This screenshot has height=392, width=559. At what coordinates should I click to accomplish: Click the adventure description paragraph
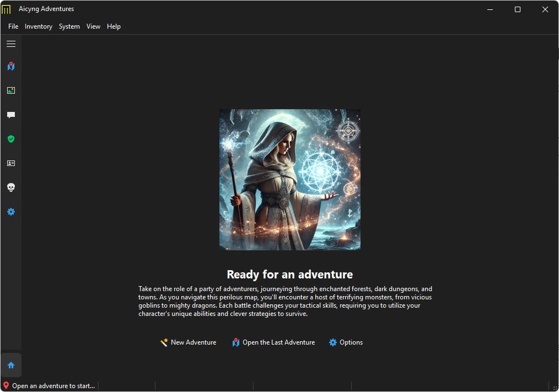(285, 302)
